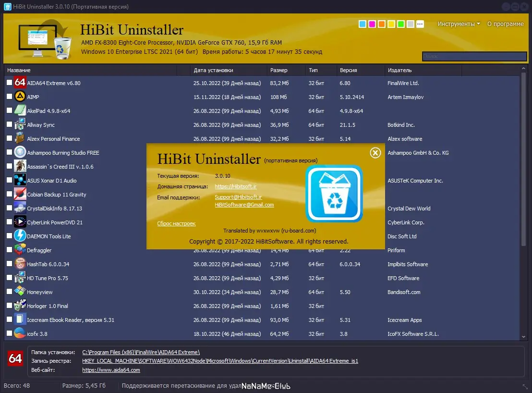Sort by the Размер column header
This screenshot has width=532, height=393.
click(286, 70)
